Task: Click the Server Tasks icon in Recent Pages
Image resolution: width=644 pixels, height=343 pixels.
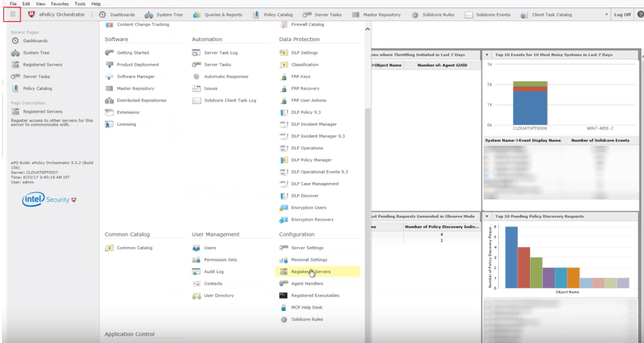Action: coord(15,76)
